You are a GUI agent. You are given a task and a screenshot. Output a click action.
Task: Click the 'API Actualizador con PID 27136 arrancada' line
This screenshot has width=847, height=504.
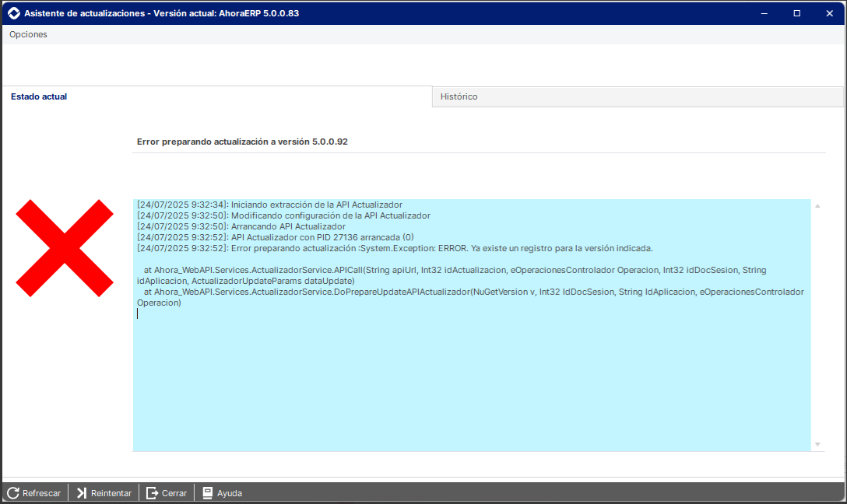pyautogui.click(x=275, y=237)
